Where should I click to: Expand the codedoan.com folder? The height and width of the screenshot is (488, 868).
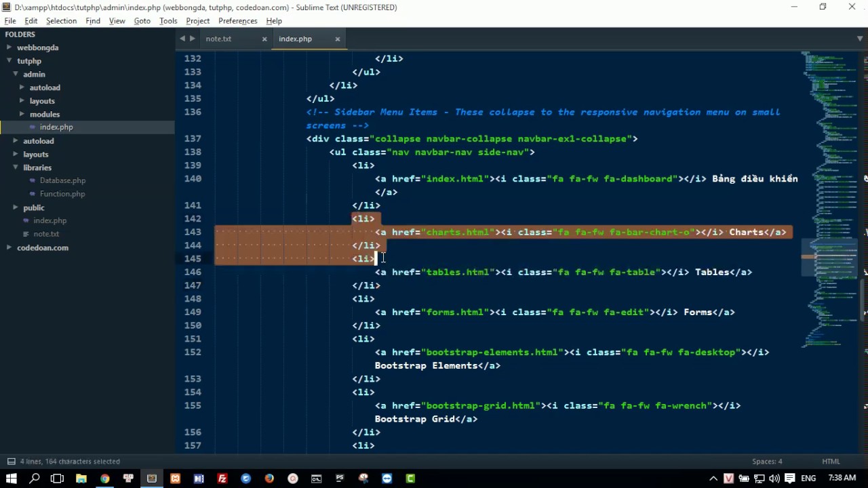click(x=9, y=247)
